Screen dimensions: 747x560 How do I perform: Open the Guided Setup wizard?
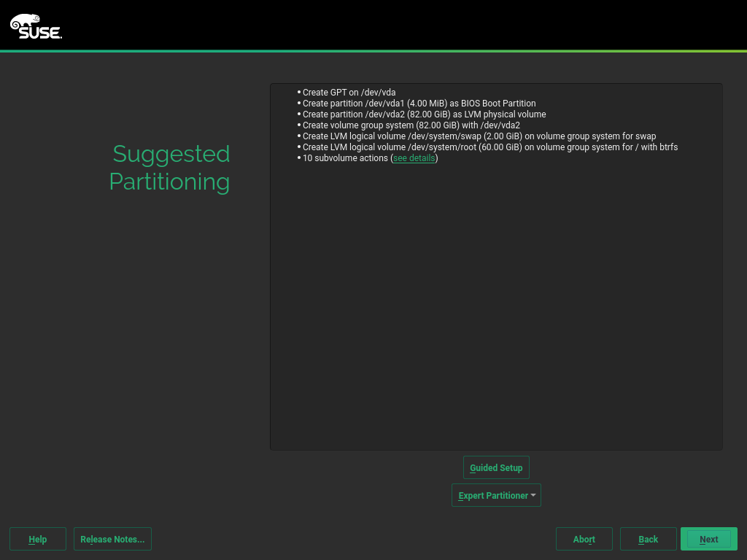496,467
